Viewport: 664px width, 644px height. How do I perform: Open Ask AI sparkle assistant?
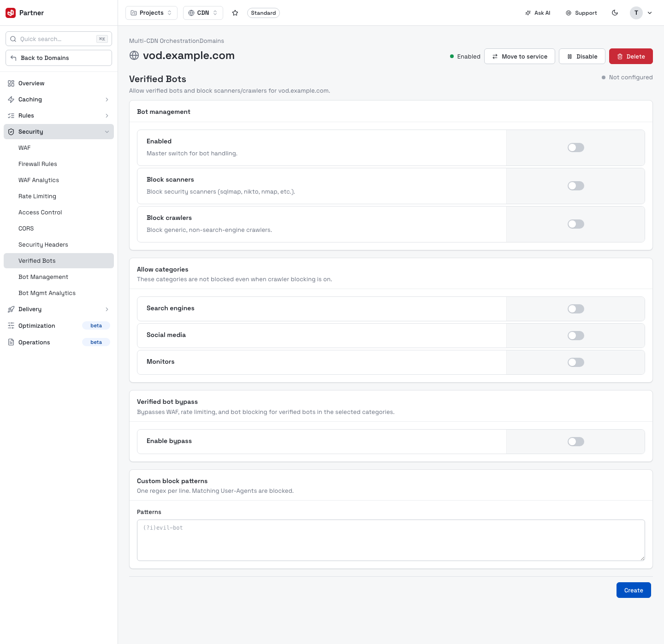(538, 13)
